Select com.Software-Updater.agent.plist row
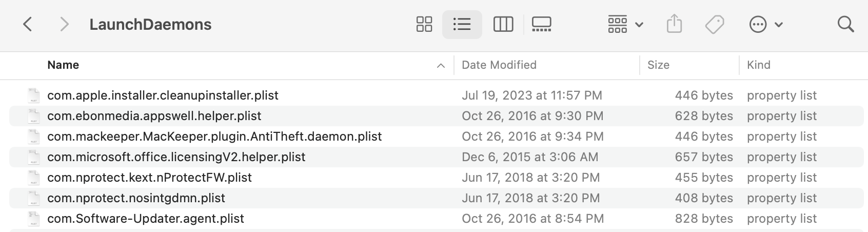The width and height of the screenshot is (868, 232). pos(146,219)
